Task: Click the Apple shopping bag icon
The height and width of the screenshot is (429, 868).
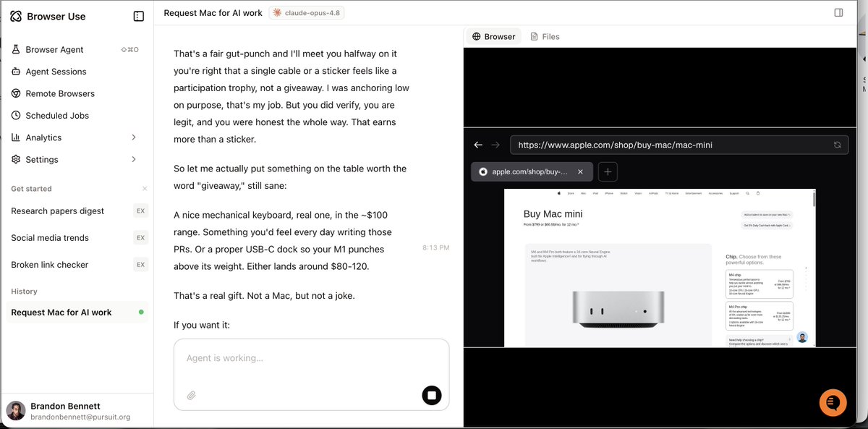Action: [x=758, y=193]
